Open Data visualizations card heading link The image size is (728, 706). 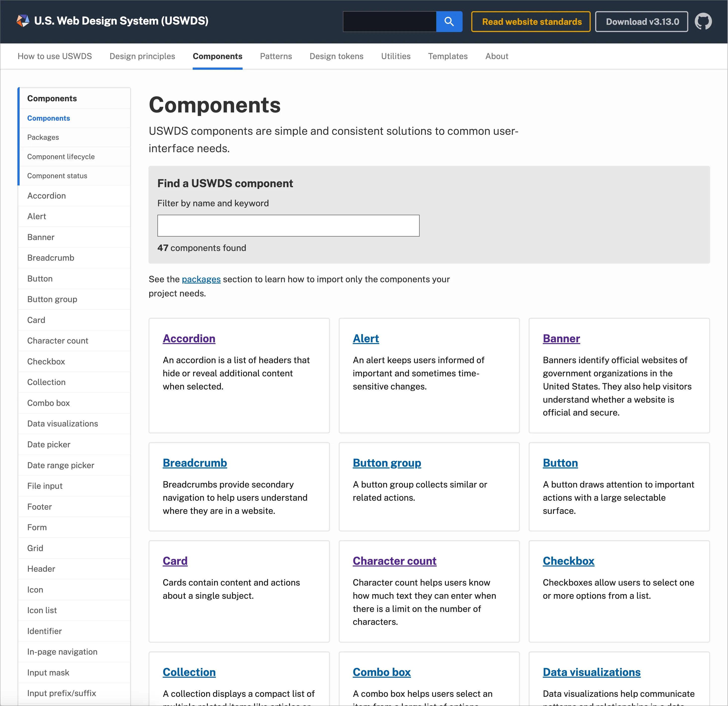(x=591, y=672)
